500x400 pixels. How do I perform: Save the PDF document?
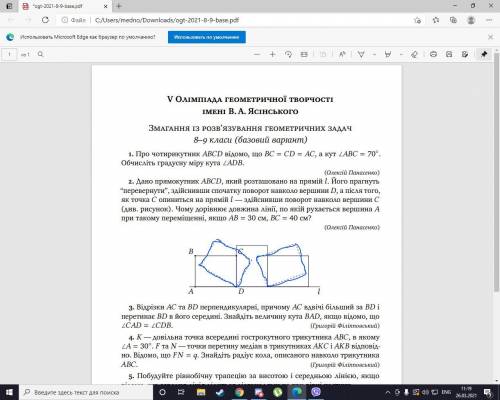tap(449, 54)
